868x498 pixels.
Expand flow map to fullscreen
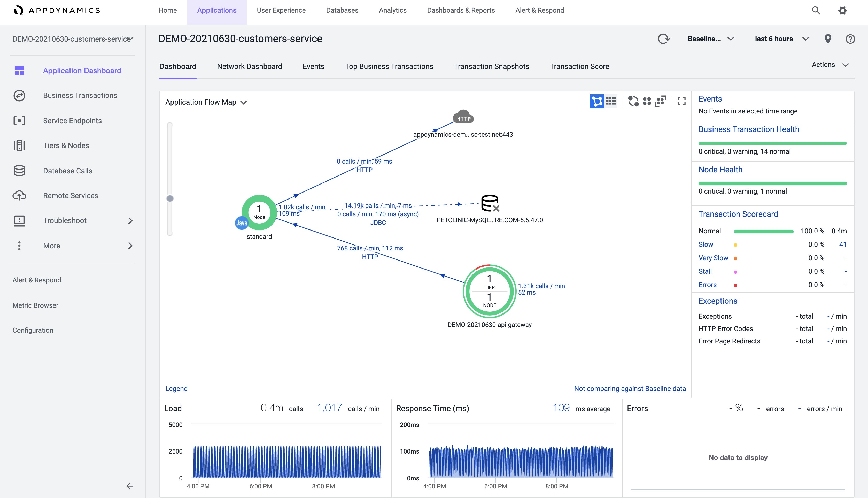point(681,101)
